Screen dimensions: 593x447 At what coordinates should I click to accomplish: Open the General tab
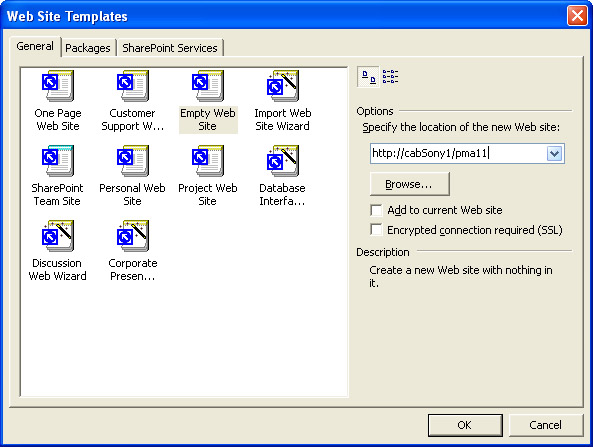35,46
